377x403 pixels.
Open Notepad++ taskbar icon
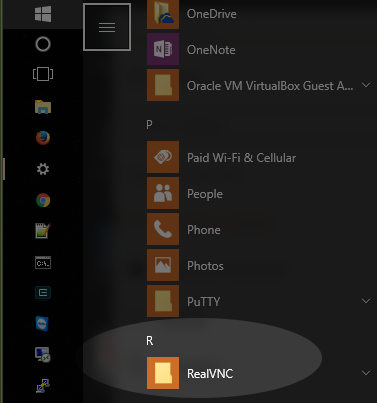(43, 231)
